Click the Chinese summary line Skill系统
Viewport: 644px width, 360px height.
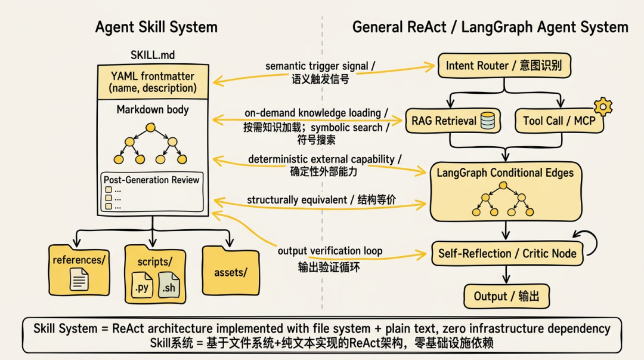tap(321, 343)
